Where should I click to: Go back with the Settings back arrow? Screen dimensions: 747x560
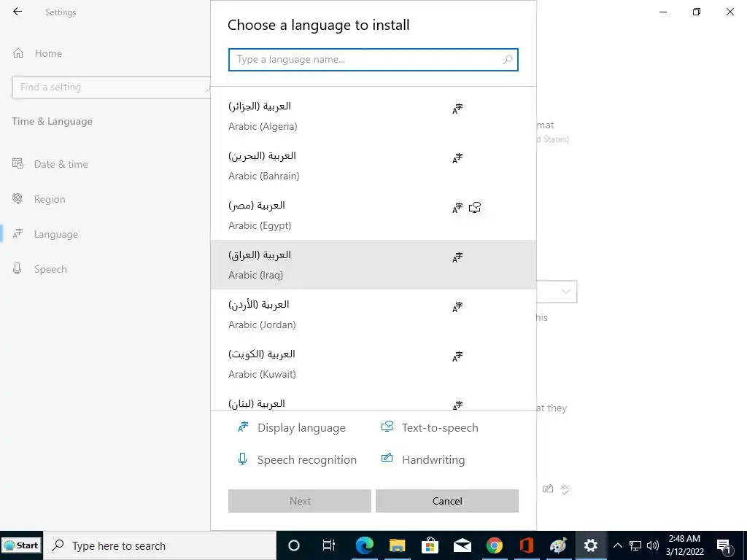pos(18,12)
